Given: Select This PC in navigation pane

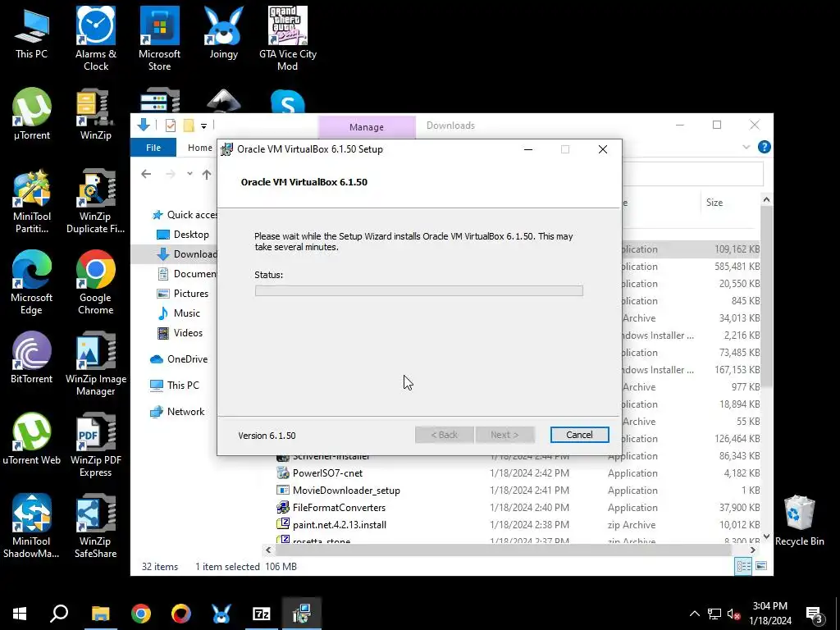Looking at the screenshot, I should tap(175, 386).
